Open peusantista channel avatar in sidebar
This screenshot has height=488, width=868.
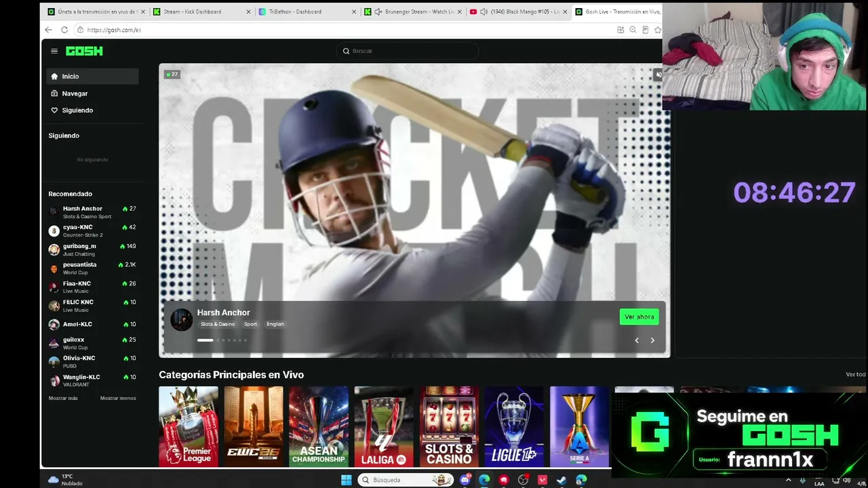tap(54, 268)
